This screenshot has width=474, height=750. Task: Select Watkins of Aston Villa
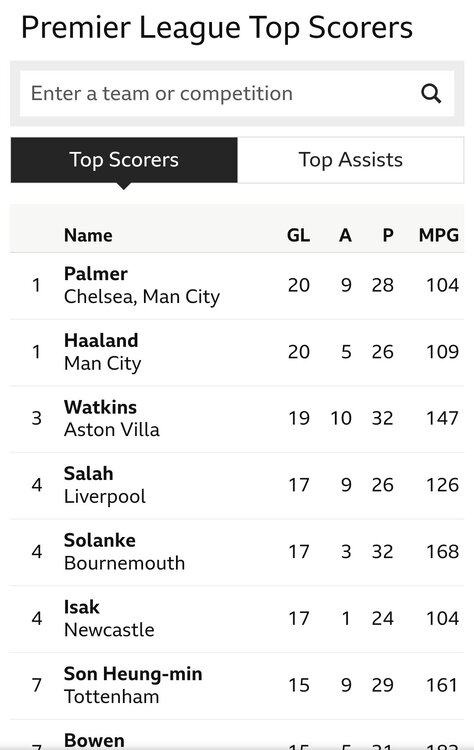[237, 419]
